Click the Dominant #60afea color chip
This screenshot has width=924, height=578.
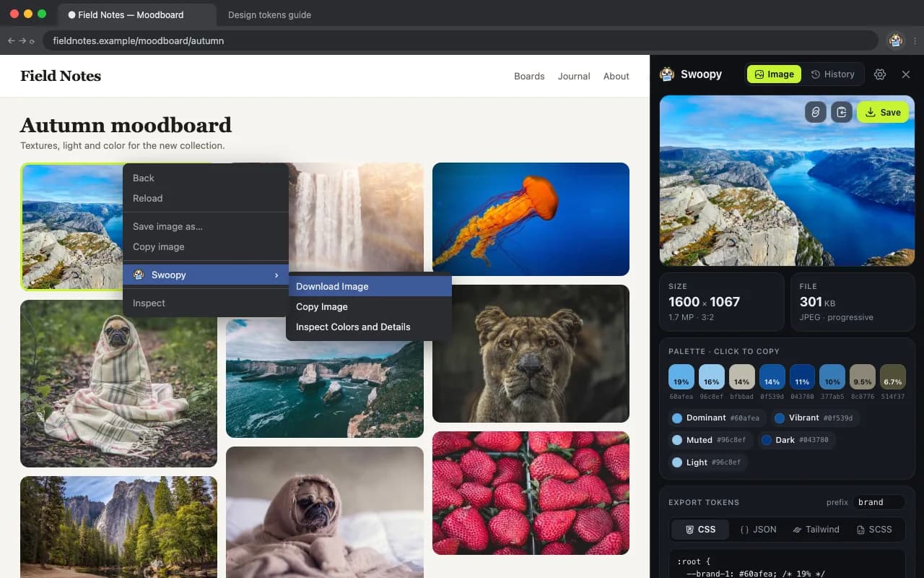[716, 418]
